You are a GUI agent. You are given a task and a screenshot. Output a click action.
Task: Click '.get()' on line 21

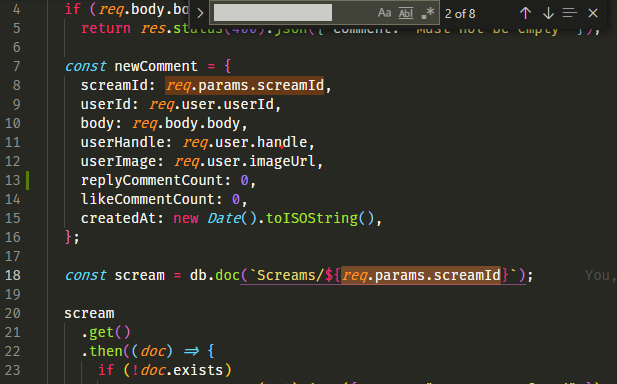point(105,332)
